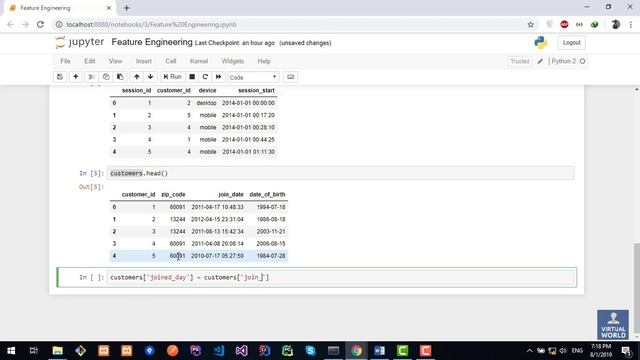Image resolution: width=640 pixels, height=360 pixels.
Task: Click the system tray clock
Action: [x=600, y=351]
